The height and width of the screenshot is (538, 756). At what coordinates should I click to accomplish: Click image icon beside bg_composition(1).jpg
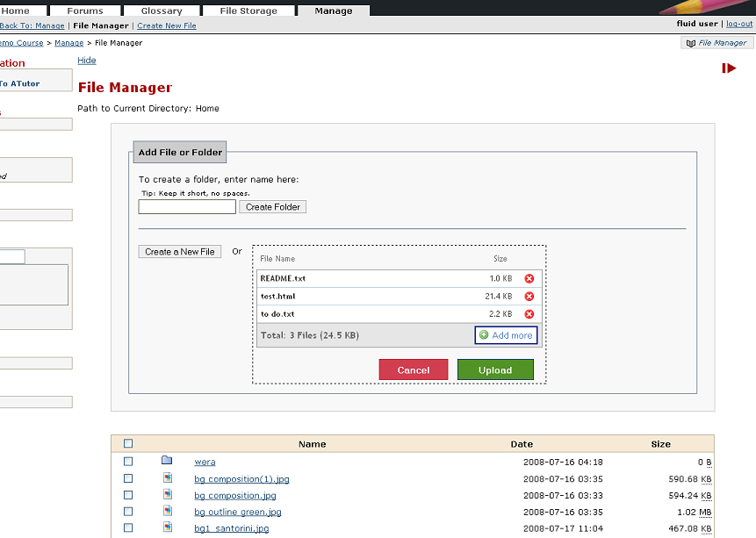[167, 478]
